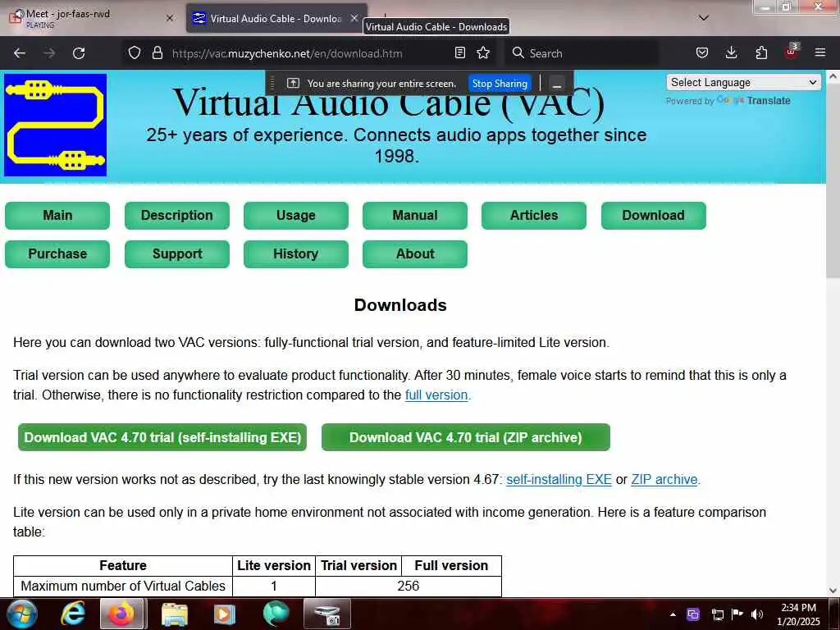Click the VAC yellow cable logo

click(x=55, y=125)
